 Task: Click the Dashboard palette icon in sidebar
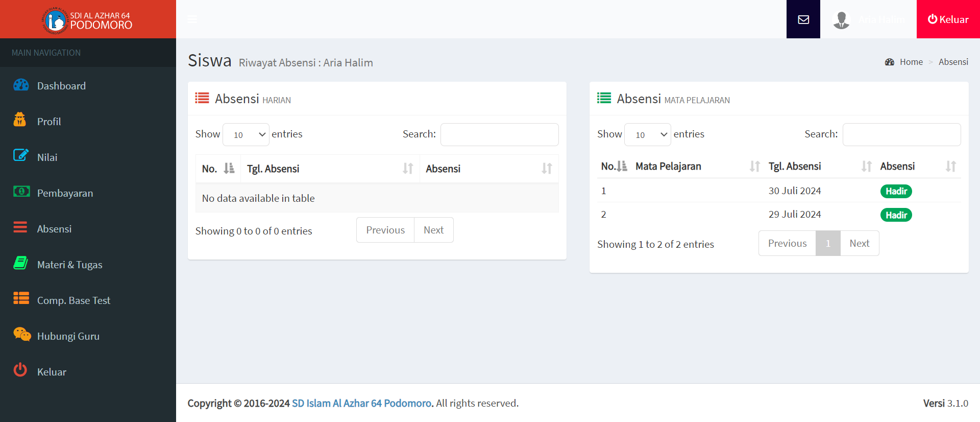pyautogui.click(x=21, y=85)
